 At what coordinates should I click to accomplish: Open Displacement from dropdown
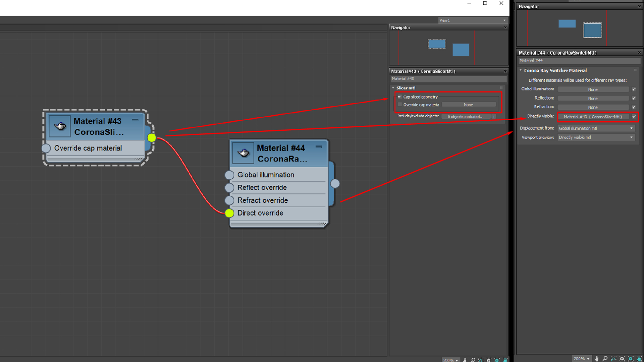(x=596, y=128)
